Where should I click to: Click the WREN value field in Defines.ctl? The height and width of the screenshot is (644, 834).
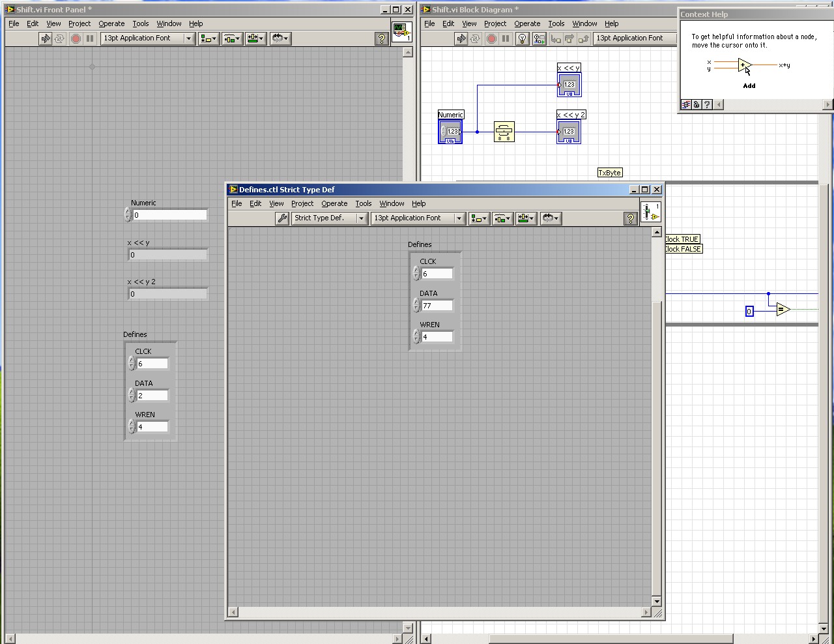pos(437,337)
